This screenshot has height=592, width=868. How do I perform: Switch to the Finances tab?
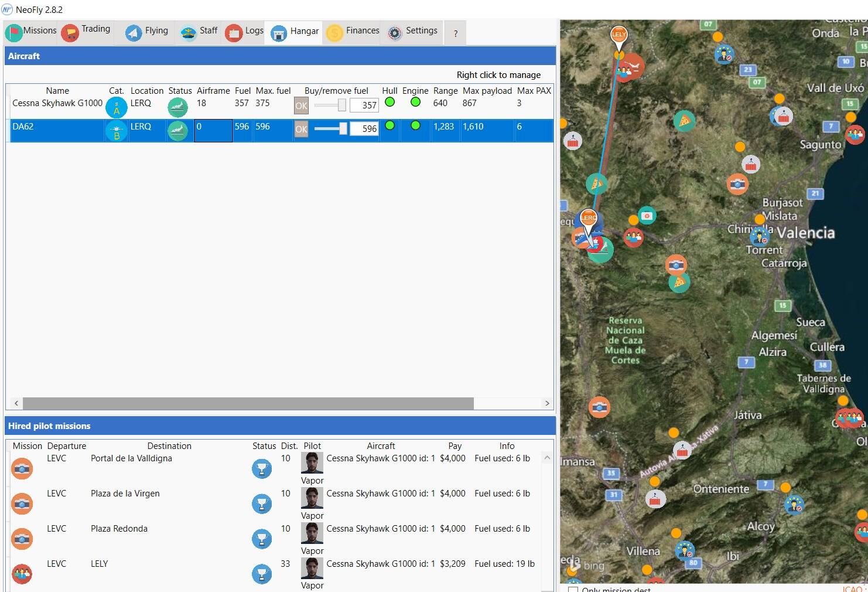353,32
